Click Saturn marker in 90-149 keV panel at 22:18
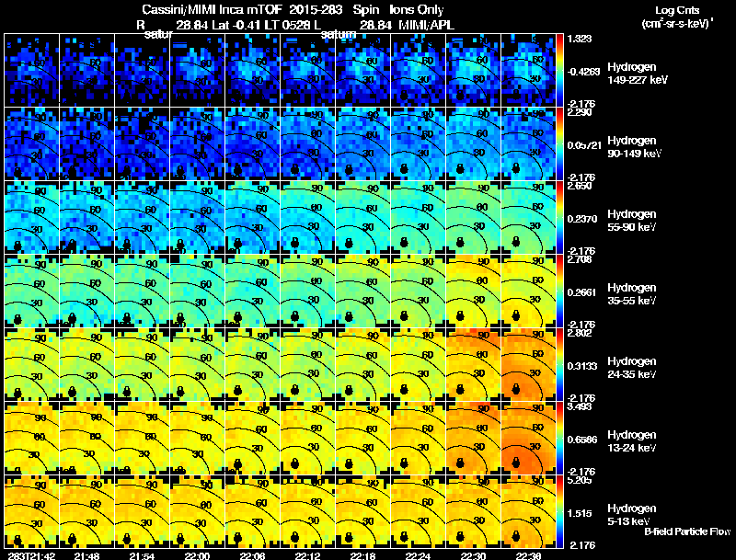The width and height of the screenshot is (736, 560). 349,169
